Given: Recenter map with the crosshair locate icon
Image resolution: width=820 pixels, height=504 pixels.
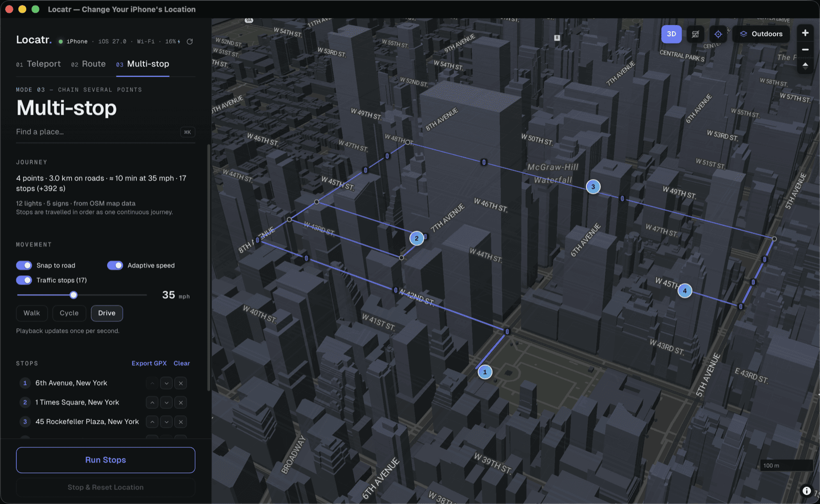Looking at the screenshot, I should click(x=718, y=34).
